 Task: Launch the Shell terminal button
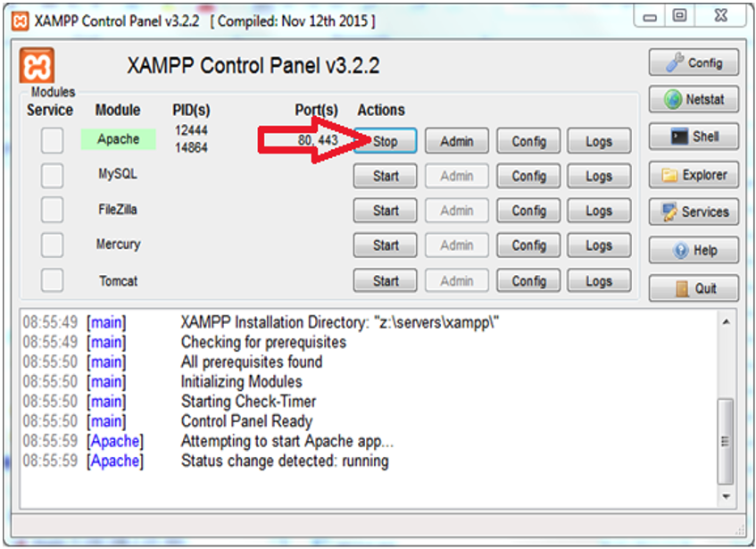pos(694,137)
